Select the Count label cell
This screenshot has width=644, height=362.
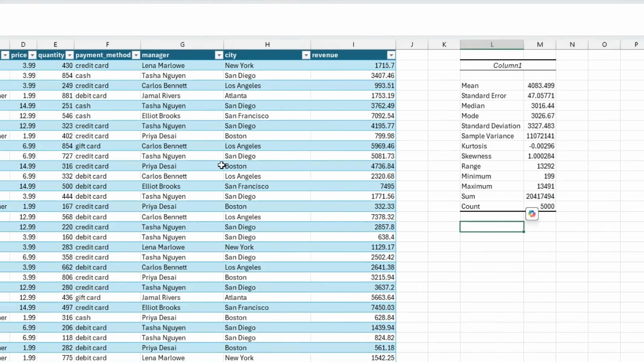[492, 206]
